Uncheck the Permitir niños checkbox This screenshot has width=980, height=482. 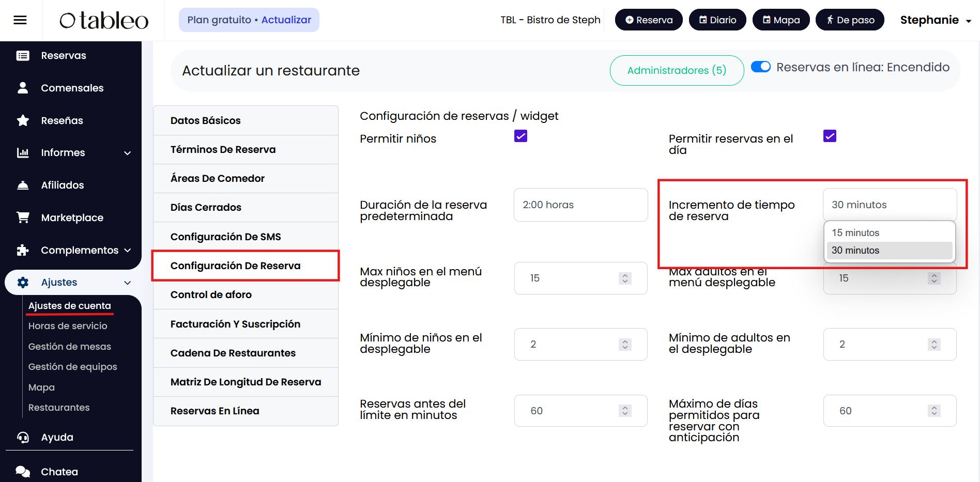click(520, 136)
